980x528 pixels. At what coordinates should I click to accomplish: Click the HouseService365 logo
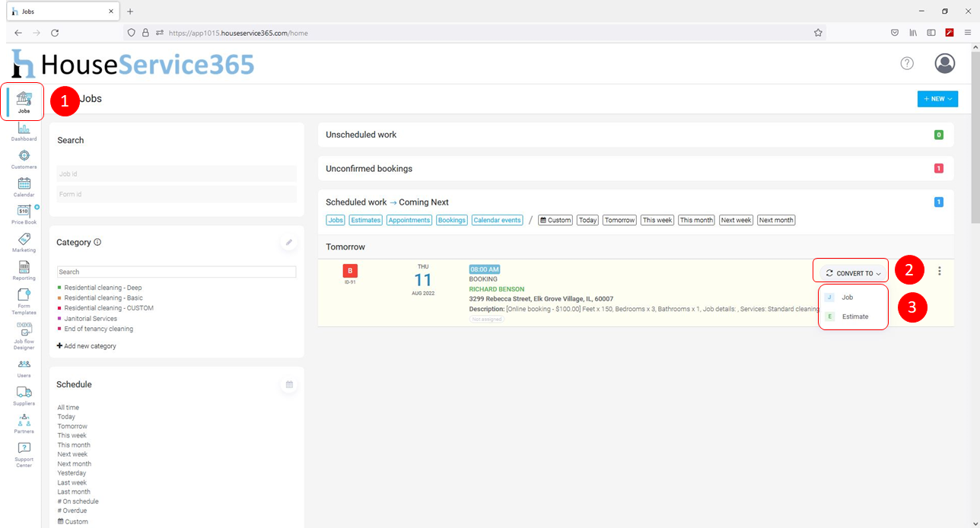coord(132,64)
